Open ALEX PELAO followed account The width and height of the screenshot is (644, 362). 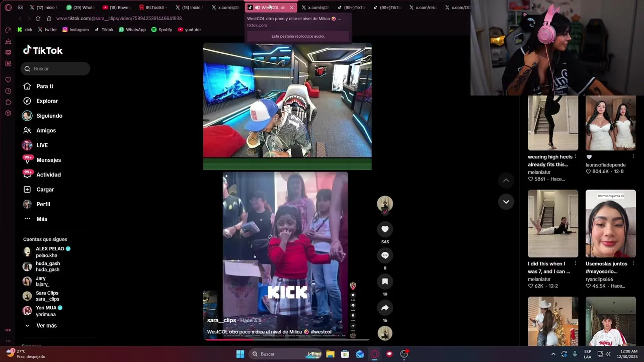(47, 252)
